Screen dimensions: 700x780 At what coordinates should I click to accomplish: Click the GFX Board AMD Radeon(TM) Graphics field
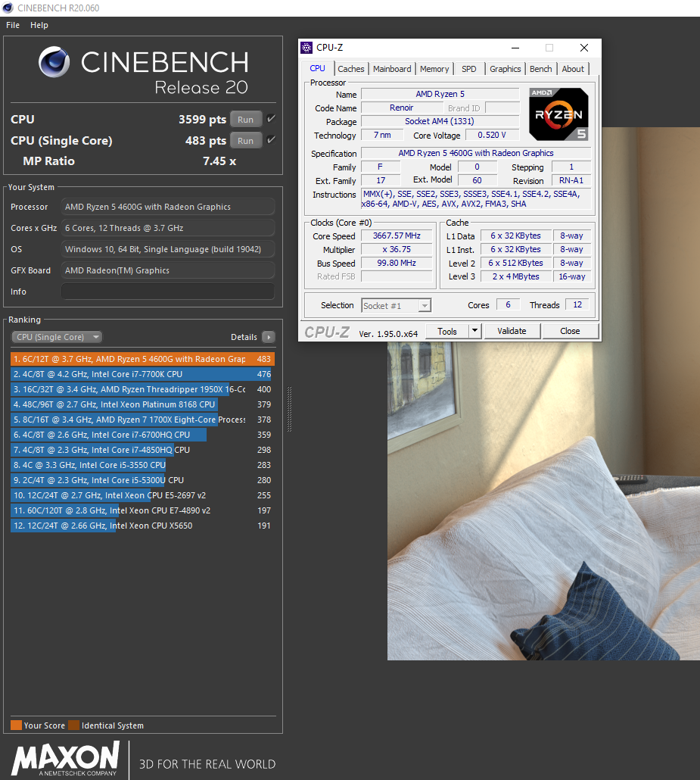point(167,270)
